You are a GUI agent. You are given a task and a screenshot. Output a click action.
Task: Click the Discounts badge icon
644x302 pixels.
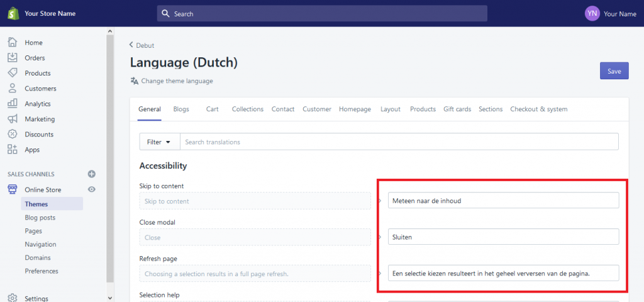pyautogui.click(x=13, y=134)
